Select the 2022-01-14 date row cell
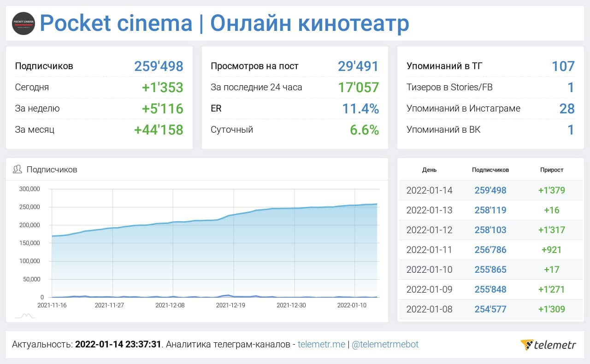The width and height of the screenshot is (590, 364). 430,190
